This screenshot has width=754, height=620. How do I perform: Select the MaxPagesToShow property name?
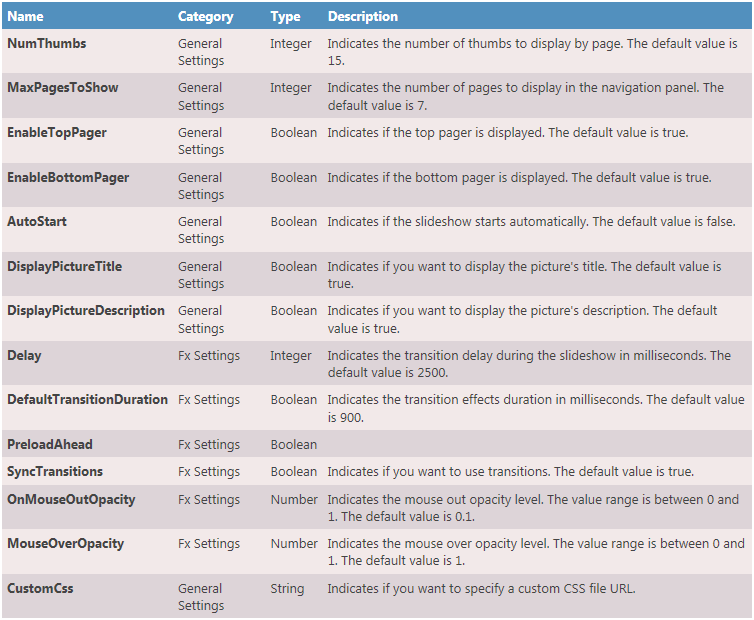tap(63, 88)
